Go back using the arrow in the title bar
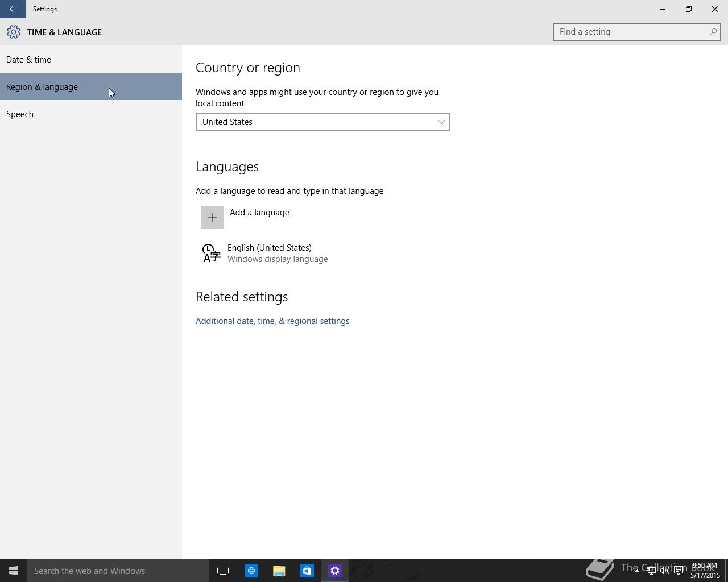The height and width of the screenshot is (582, 728). tap(13, 9)
